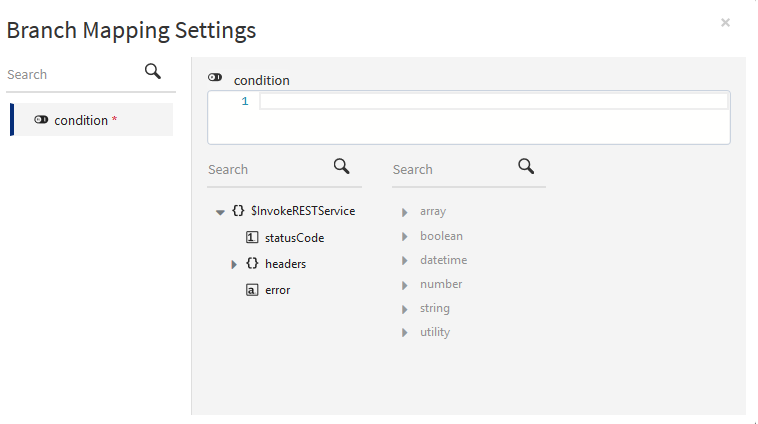Viewport: 758px width, 424px height.
Task: Focus the left sidebar Search field
Action: 70,74
